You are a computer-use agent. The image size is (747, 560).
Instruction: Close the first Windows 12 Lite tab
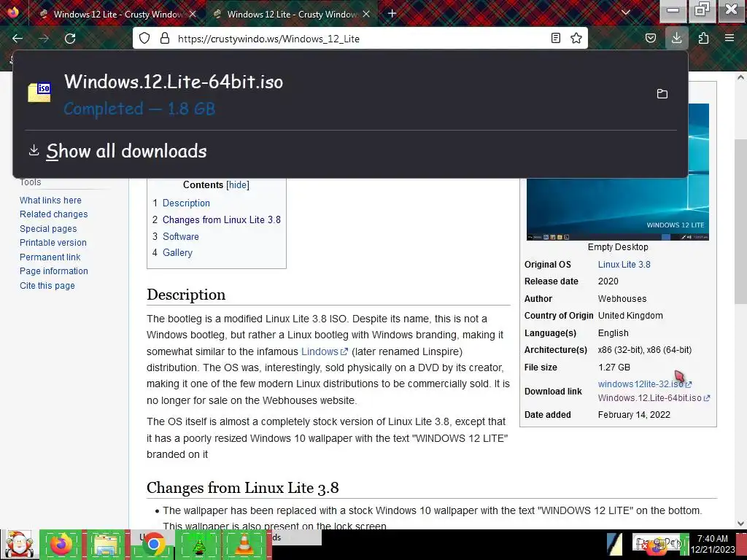[x=193, y=15]
